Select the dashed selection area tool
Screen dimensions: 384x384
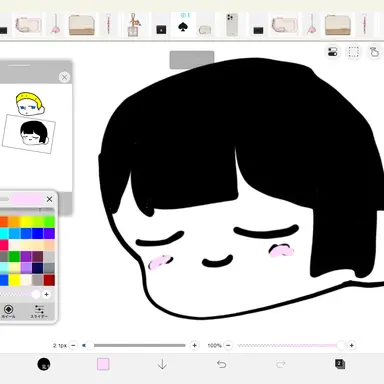click(x=354, y=52)
